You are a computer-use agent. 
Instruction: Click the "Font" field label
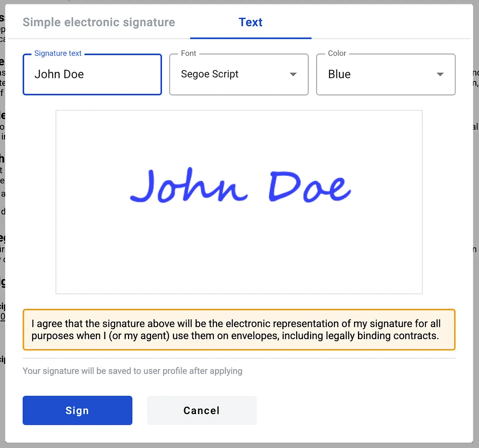tap(189, 53)
